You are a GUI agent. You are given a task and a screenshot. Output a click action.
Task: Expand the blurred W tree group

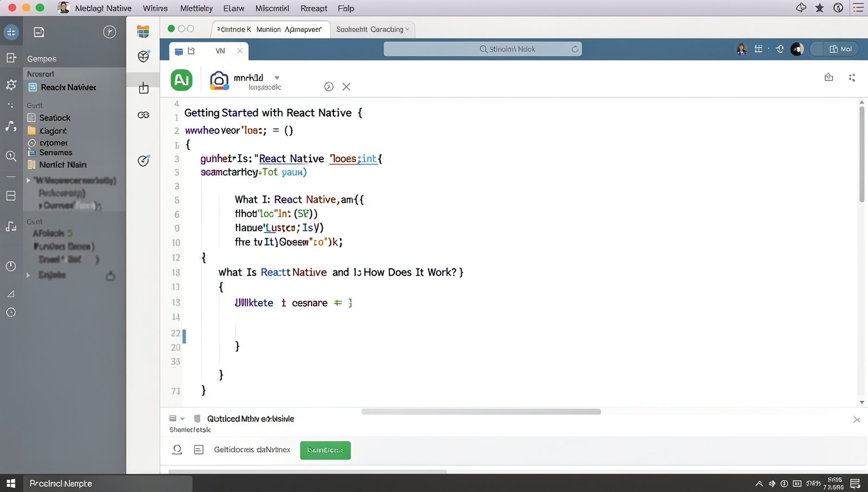click(29, 180)
